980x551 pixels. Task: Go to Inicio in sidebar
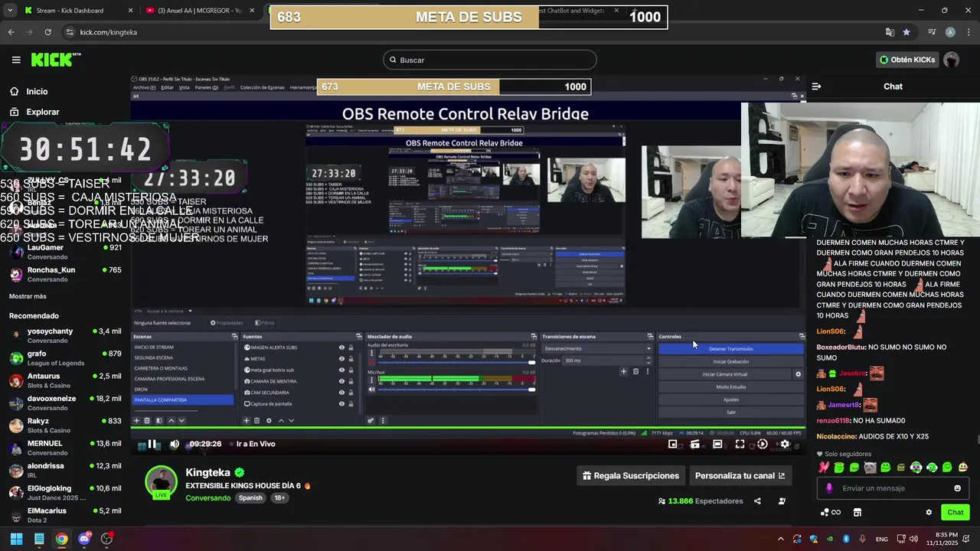coord(37,91)
